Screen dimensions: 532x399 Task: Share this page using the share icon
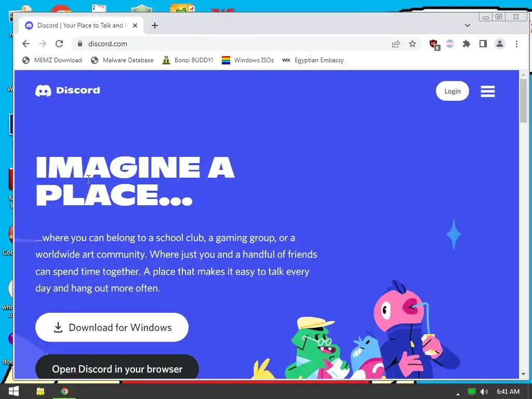pyautogui.click(x=395, y=44)
